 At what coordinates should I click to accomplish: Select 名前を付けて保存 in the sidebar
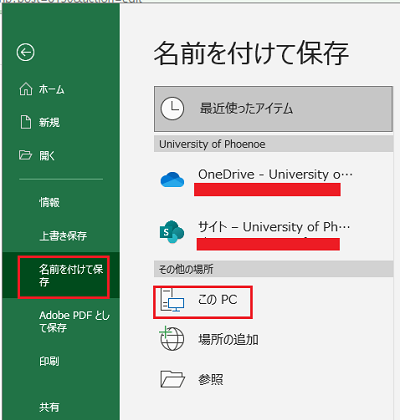click(x=61, y=275)
